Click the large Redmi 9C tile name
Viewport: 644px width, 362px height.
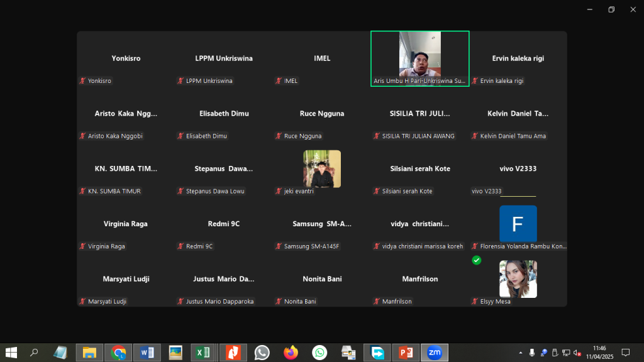224,224
